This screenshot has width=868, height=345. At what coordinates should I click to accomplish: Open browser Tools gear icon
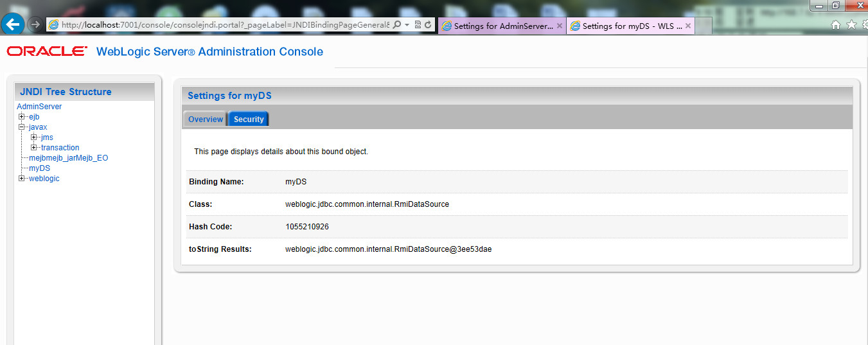865,25
